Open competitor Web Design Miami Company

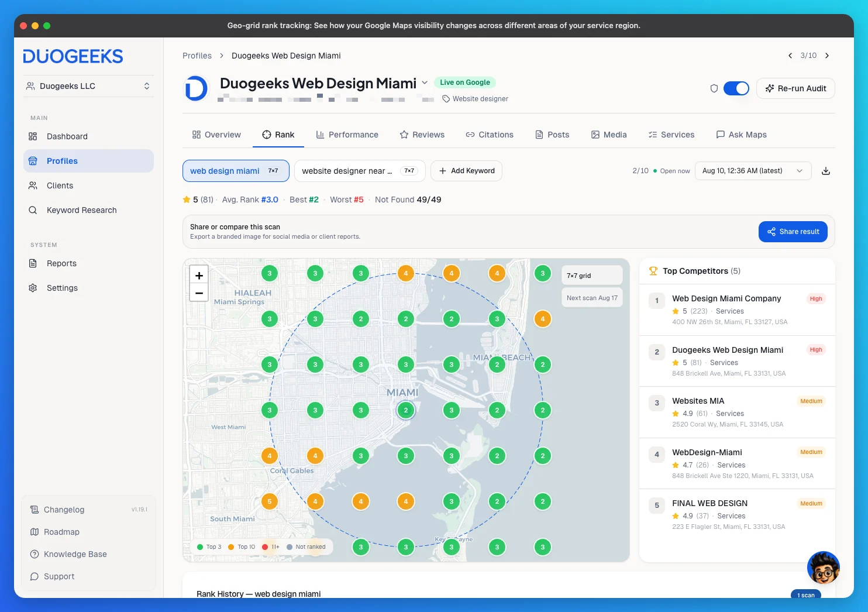pos(737,310)
